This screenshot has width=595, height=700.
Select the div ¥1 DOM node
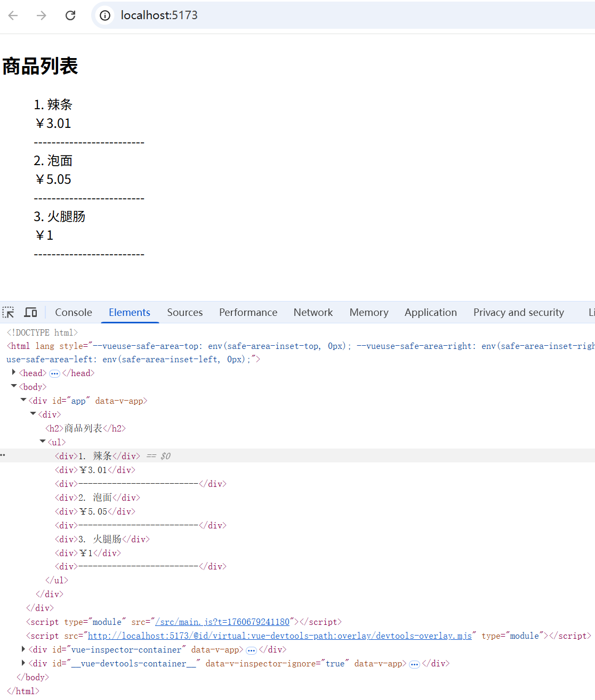tap(88, 553)
